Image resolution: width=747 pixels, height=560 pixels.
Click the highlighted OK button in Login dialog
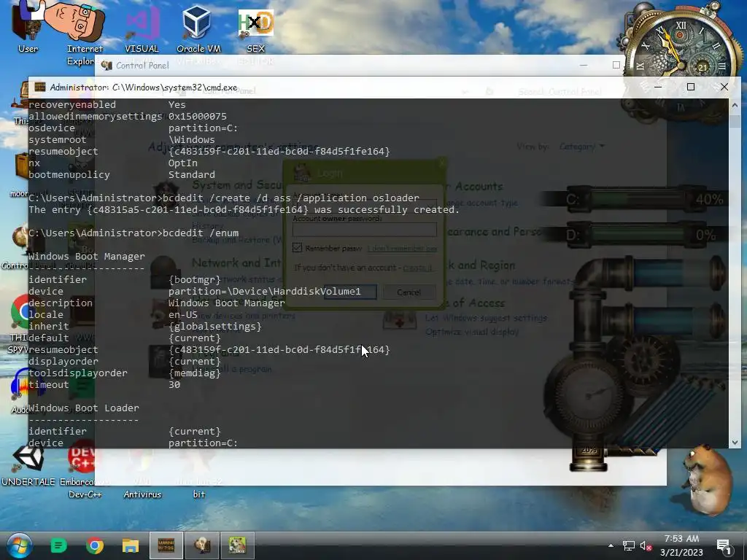point(350,292)
